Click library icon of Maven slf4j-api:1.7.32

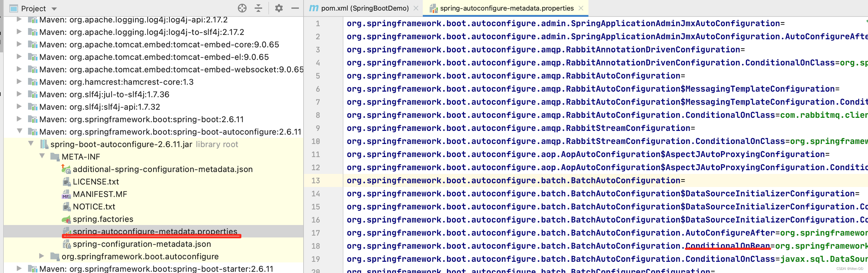32,107
